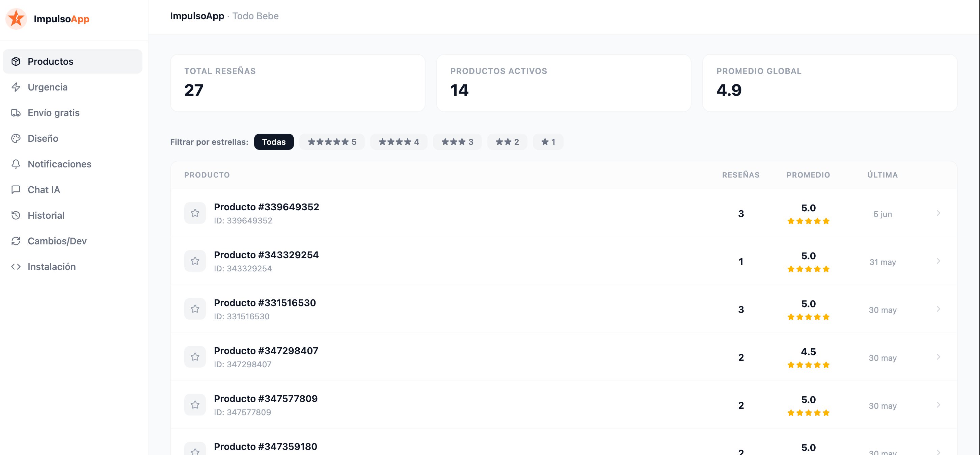Viewport: 980px width, 455px height.
Task: Open product title Producto #347298407
Action: tap(266, 351)
